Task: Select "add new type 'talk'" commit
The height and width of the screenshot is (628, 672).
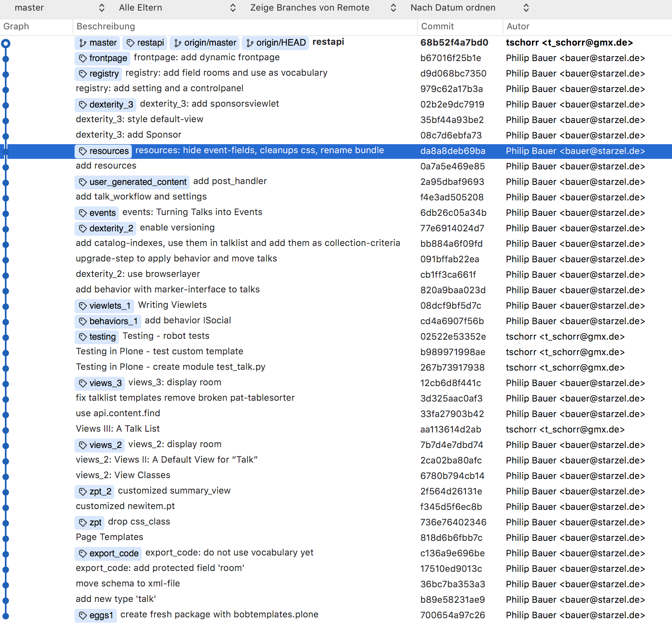Action: point(116,599)
